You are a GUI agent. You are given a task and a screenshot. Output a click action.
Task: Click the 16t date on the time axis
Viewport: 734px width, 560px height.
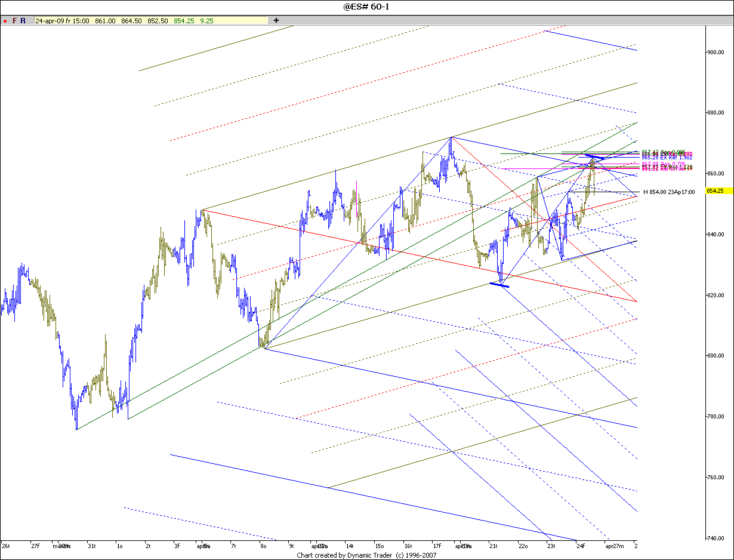[x=408, y=546]
